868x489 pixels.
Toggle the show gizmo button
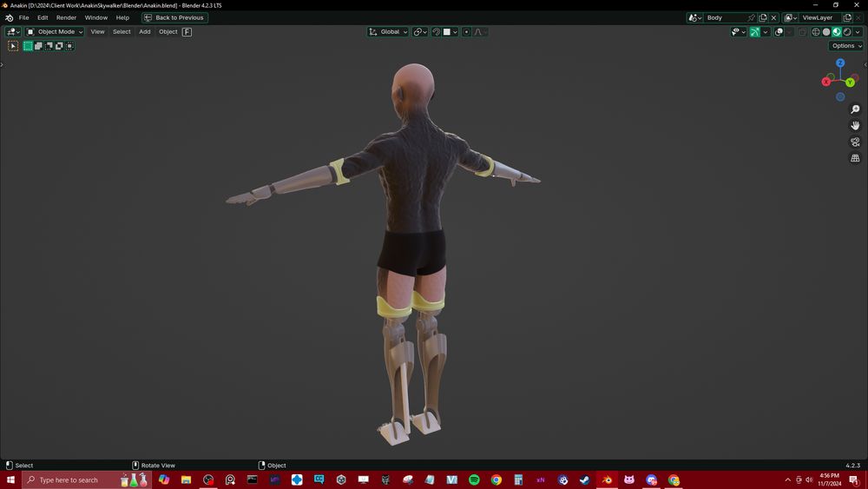coord(754,32)
